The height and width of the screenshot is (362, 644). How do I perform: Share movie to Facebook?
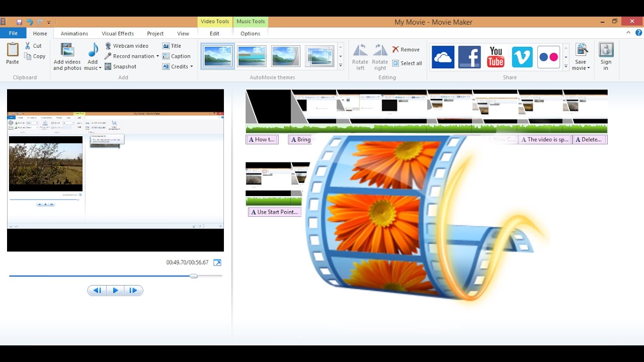(469, 57)
